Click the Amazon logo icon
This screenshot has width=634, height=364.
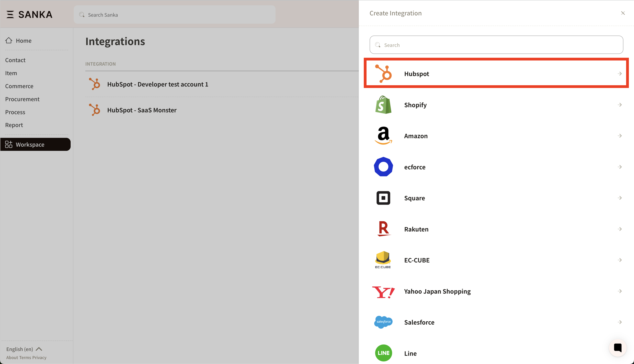point(383,136)
